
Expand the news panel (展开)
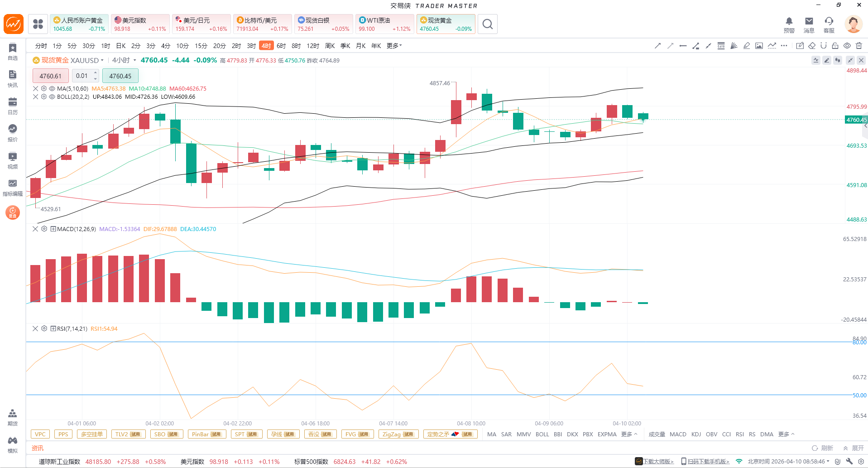tap(854, 448)
